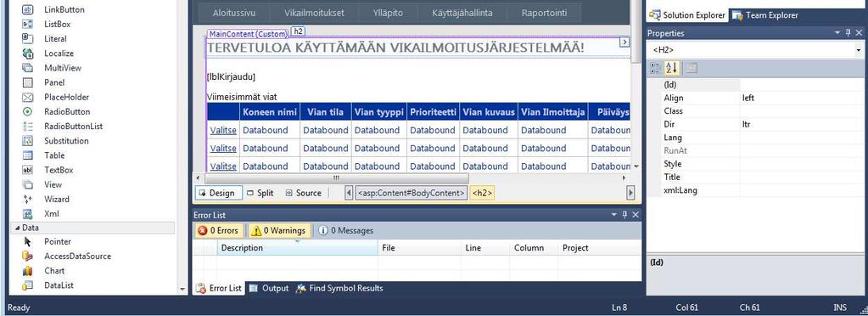
Task: Toggle the 0 Messages filter
Action: pos(346,230)
